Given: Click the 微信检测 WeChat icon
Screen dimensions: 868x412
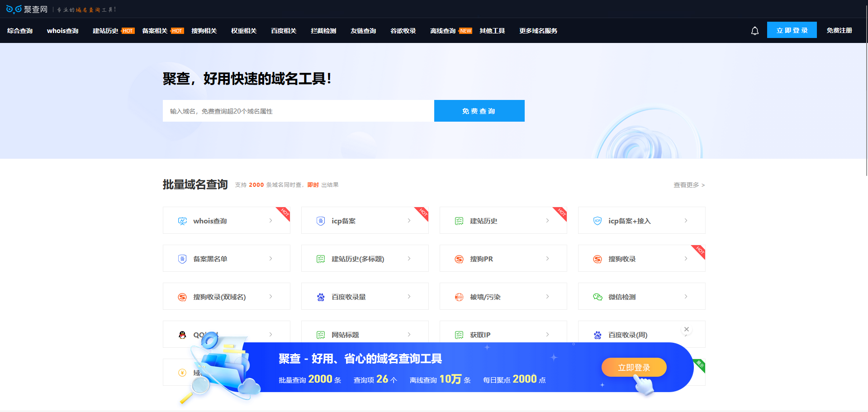Looking at the screenshot, I should click(598, 297).
